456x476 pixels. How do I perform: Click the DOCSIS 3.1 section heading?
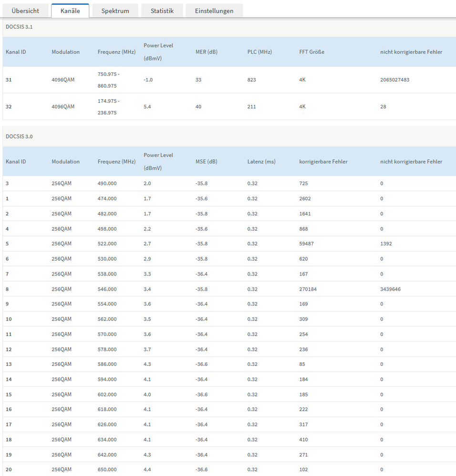[x=19, y=27]
